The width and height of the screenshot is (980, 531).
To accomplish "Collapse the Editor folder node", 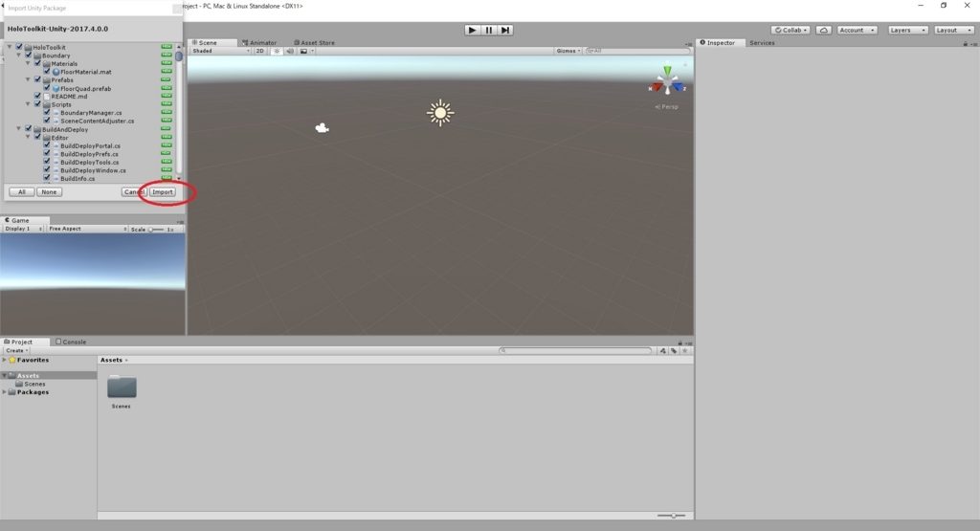I will pyautogui.click(x=28, y=137).
